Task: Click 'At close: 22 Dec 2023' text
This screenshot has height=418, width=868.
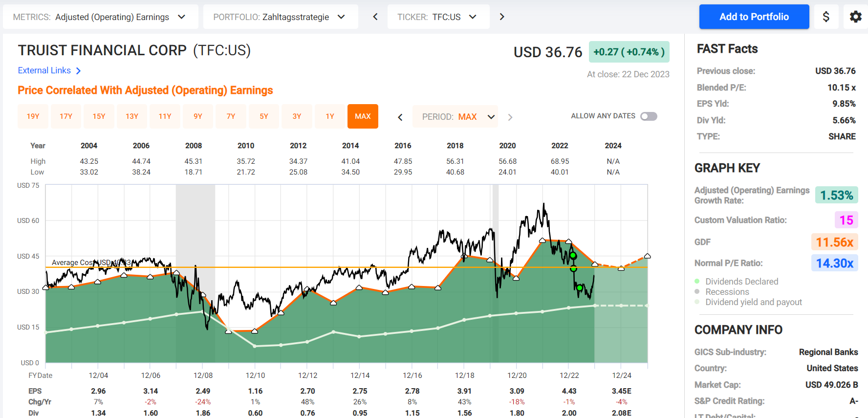Action: (x=628, y=74)
